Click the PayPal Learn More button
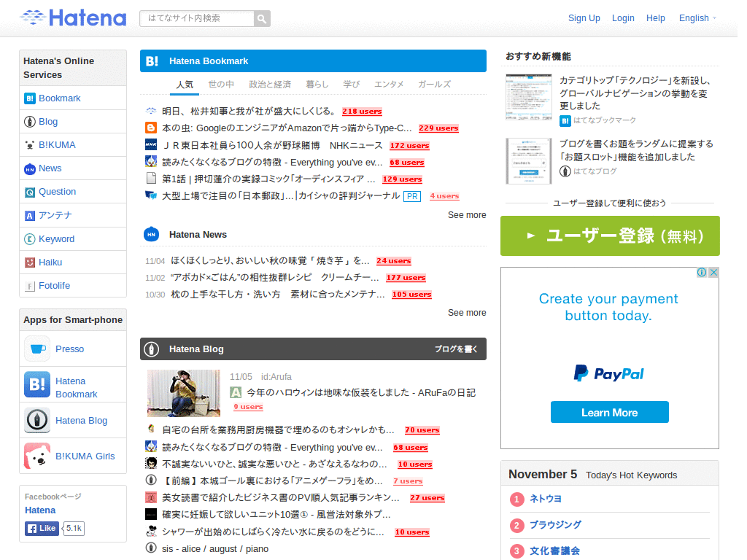Image resolution: width=747 pixels, height=560 pixels. [x=610, y=413]
